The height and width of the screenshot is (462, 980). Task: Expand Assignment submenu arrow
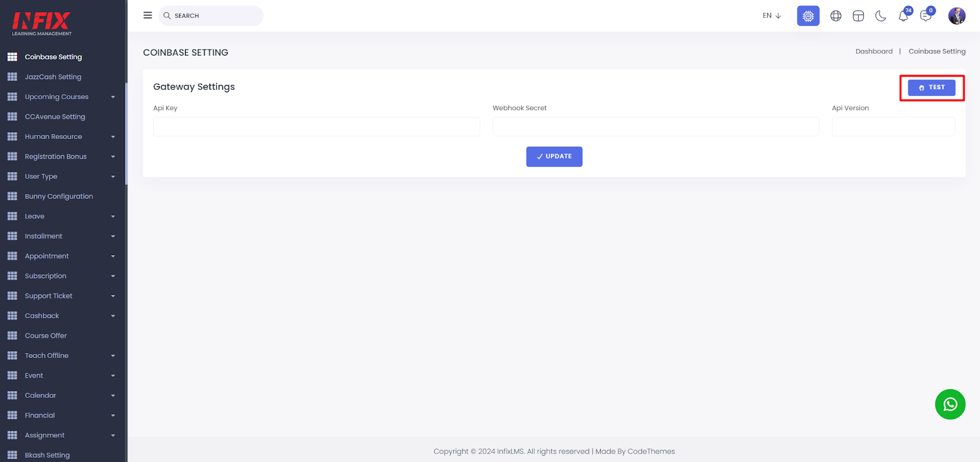coord(113,436)
